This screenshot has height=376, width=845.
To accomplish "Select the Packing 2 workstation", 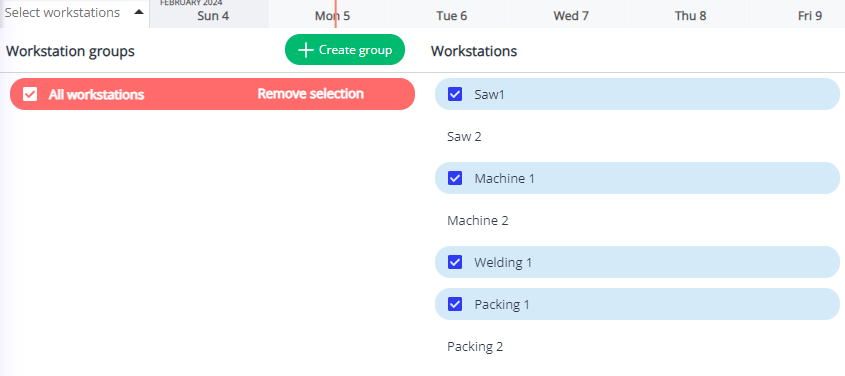I will (x=637, y=346).
